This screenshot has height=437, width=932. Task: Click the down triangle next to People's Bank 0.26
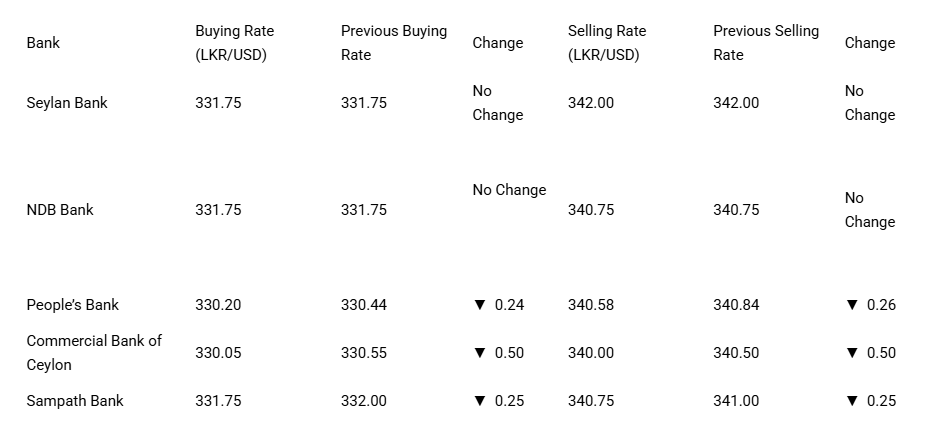coord(852,305)
